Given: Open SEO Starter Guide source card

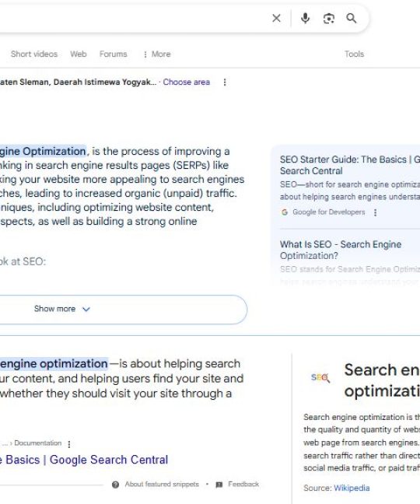Looking at the screenshot, I should point(350,165).
